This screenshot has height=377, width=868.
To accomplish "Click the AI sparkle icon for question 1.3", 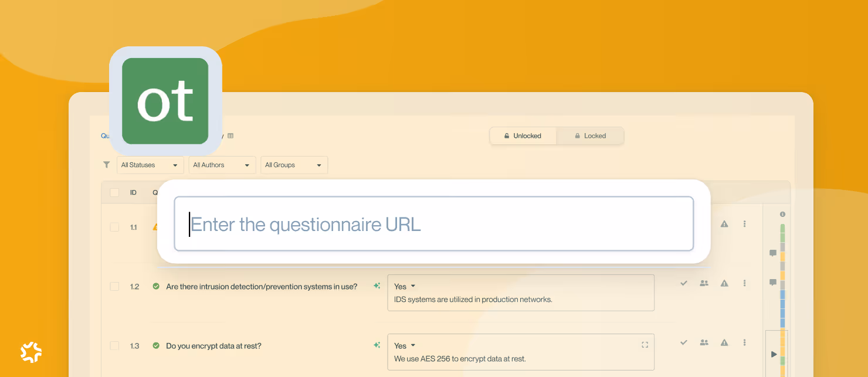I will [377, 345].
